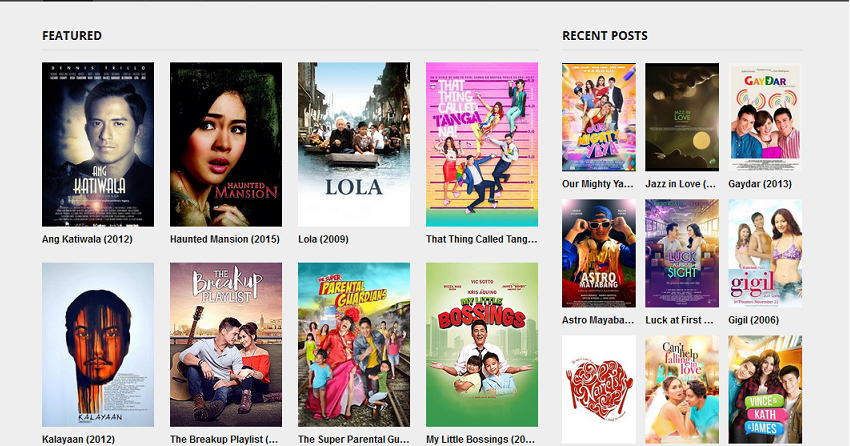This screenshot has width=850, height=446.
Task: Click the Haunted Mansion (2015) title link
Action: click(225, 239)
